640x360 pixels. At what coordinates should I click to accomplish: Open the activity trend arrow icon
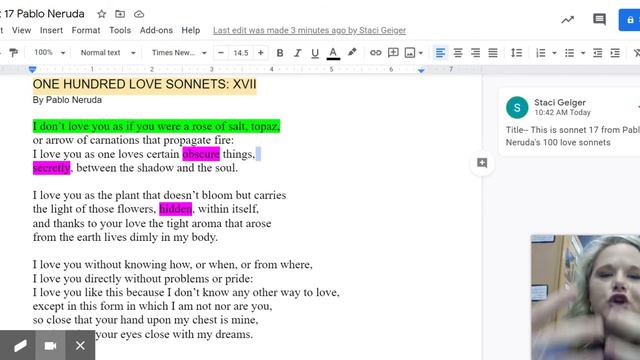(x=567, y=19)
